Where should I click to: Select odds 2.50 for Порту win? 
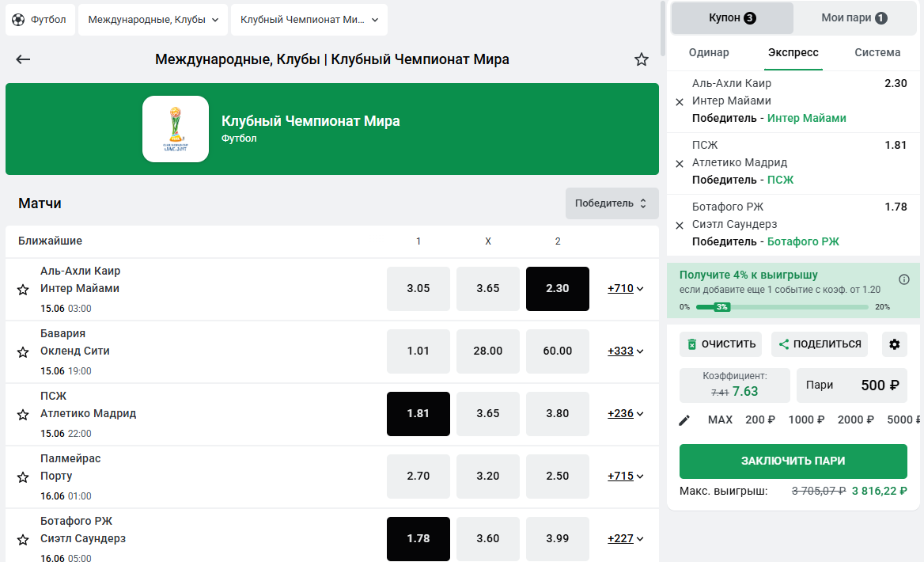click(558, 476)
